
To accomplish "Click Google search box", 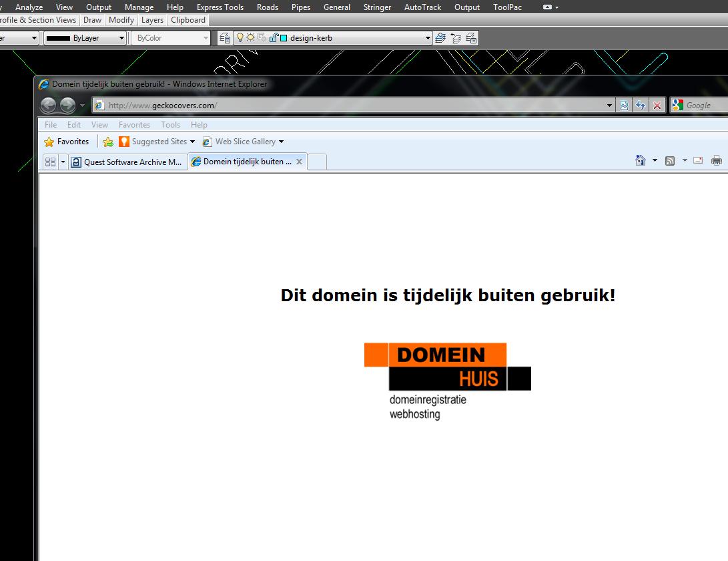I will point(699,106).
